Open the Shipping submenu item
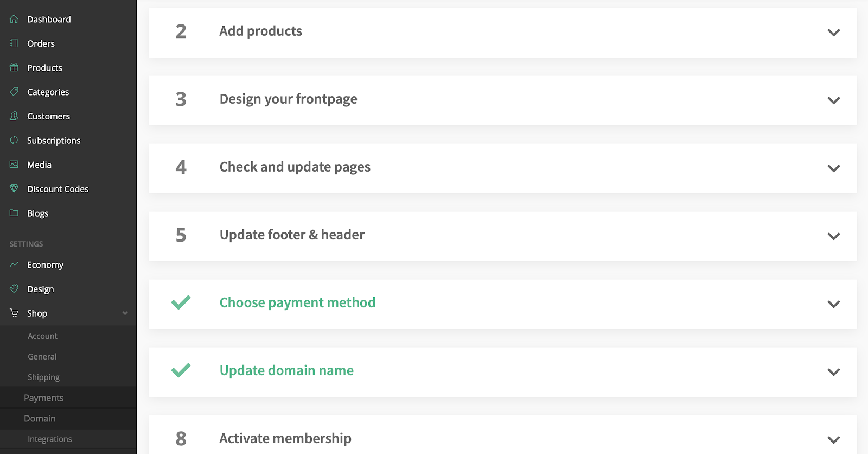 tap(43, 377)
